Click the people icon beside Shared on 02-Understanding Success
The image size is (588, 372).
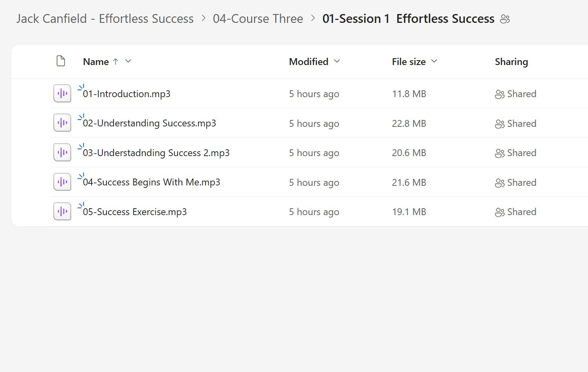[499, 123]
